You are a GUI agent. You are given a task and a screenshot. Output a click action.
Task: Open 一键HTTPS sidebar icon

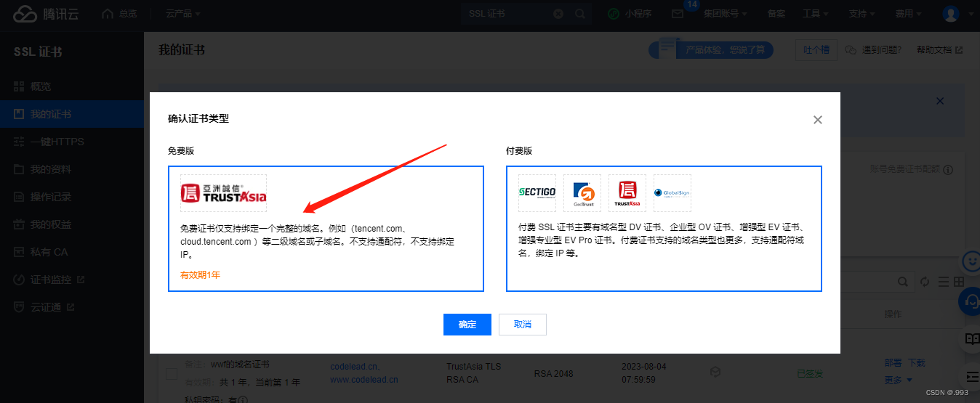click(x=20, y=142)
